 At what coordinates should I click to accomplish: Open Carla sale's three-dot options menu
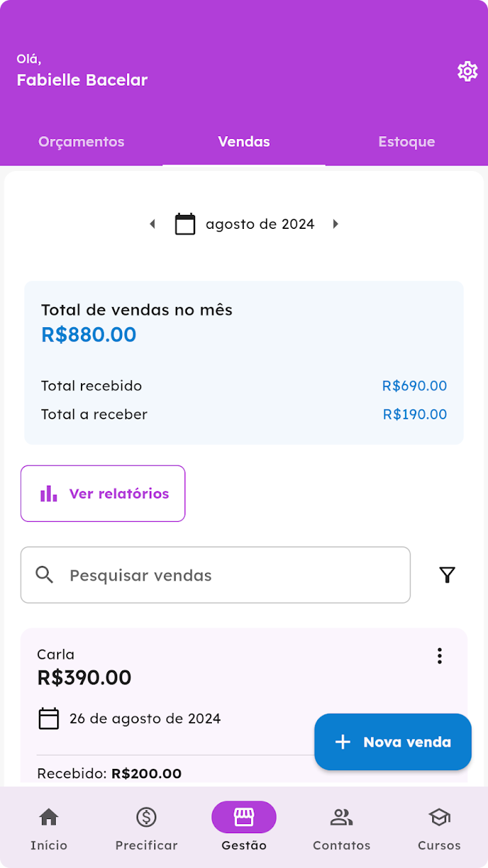(x=439, y=656)
